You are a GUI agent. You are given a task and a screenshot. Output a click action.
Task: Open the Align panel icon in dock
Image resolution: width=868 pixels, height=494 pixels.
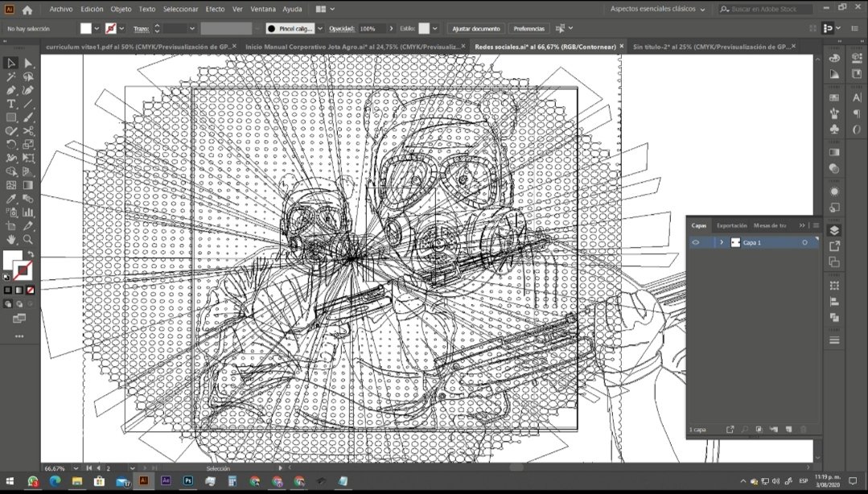tap(834, 302)
